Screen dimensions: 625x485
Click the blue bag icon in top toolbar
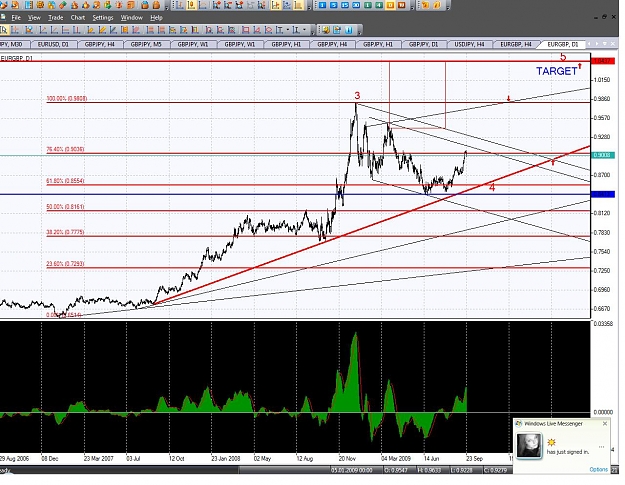point(145,5)
